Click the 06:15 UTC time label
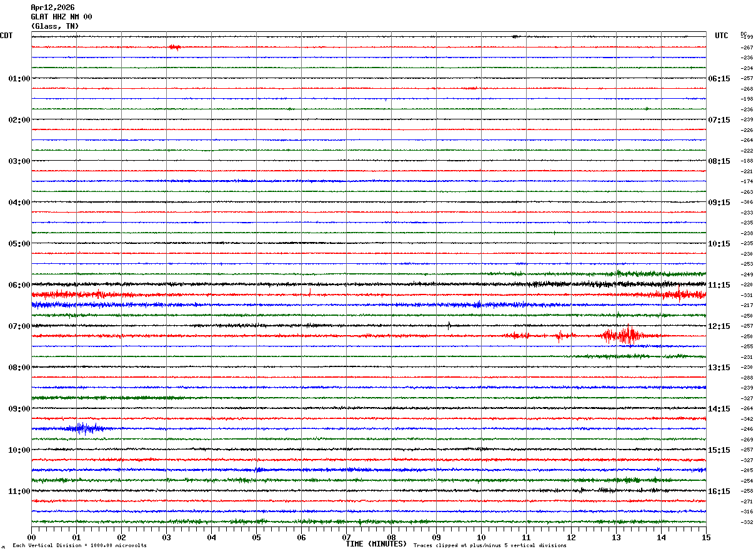Screen dimensions: 756x554 pos(719,79)
